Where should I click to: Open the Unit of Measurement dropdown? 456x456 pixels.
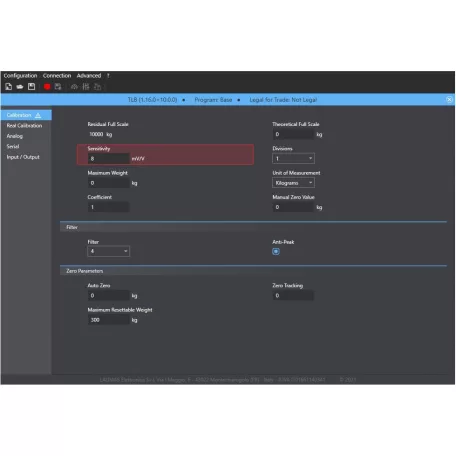pos(293,183)
